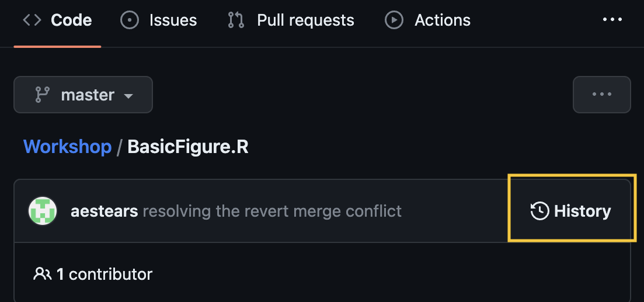Open the top navigation overflow menu
This screenshot has height=302, width=644.
point(612,20)
